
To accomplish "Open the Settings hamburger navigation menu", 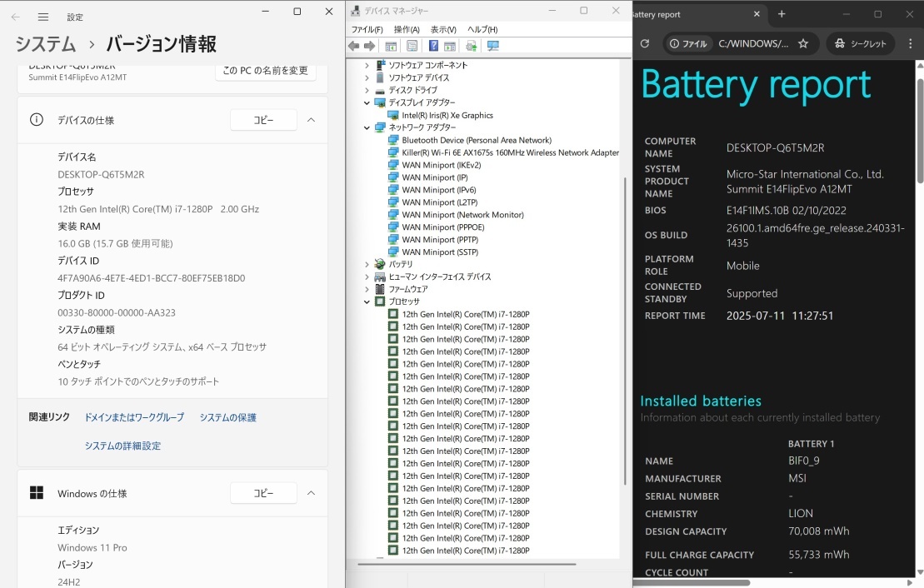I will pyautogui.click(x=43, y=17).
